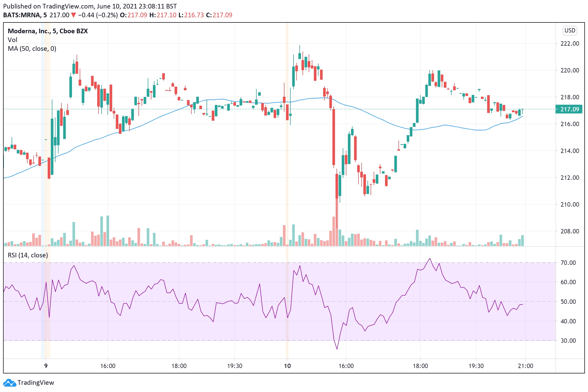Click the green 217.09 current price tag
Screen dimensions: 588x392
coord(569,109)
